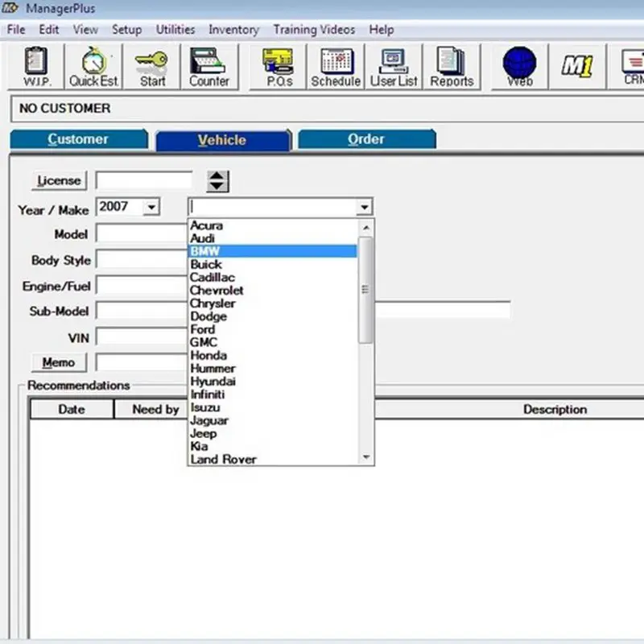
Task: Click the Start key icon
Action: 152,67
